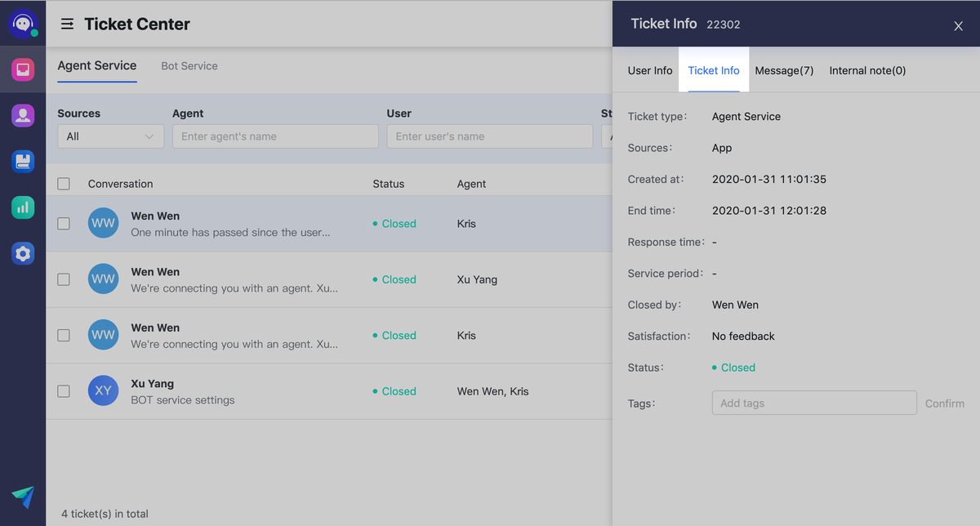Open the Internal note(0) tab
The image size is (980, 526).
(867, 71)
